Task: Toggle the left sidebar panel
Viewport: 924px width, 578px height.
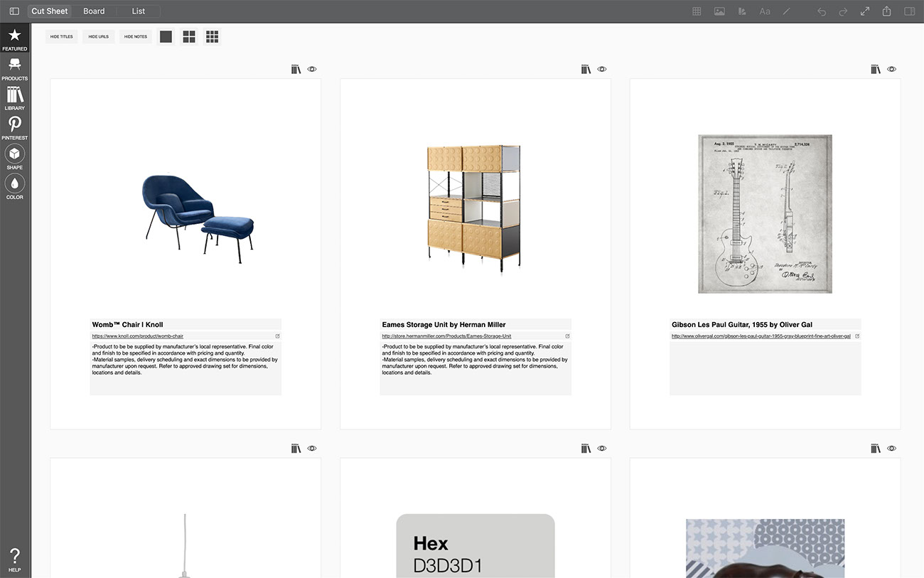Action: 14,11
